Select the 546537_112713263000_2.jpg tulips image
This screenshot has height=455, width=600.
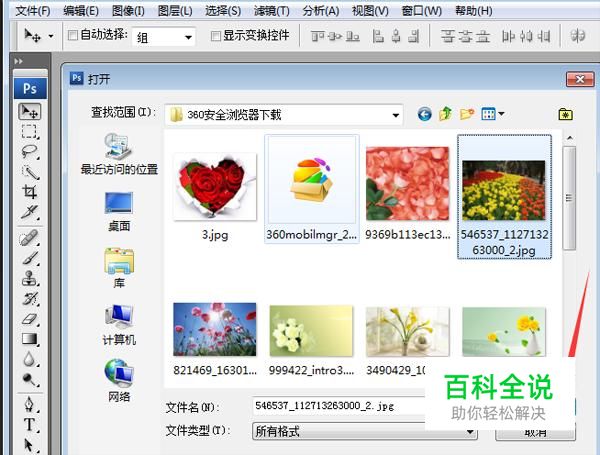pos(504,196)
